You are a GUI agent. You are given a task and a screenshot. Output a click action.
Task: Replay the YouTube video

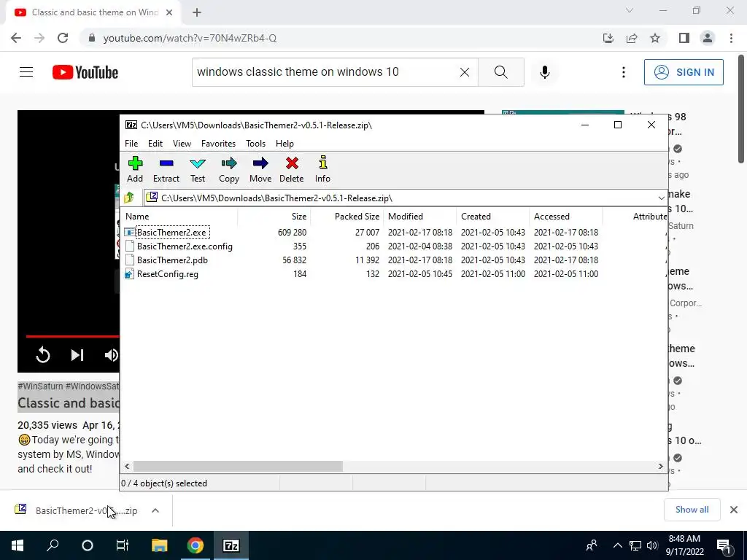[43, 355]
